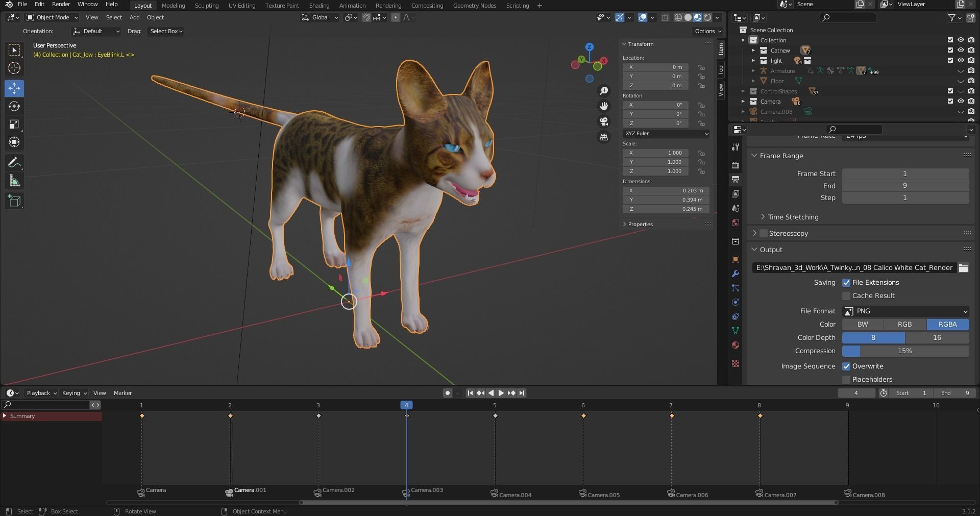Image resolution: width=980 pixels, height=516 pixels.
Task: Click the Zoom view icon in viewport
Action: (x=604, y=91)
